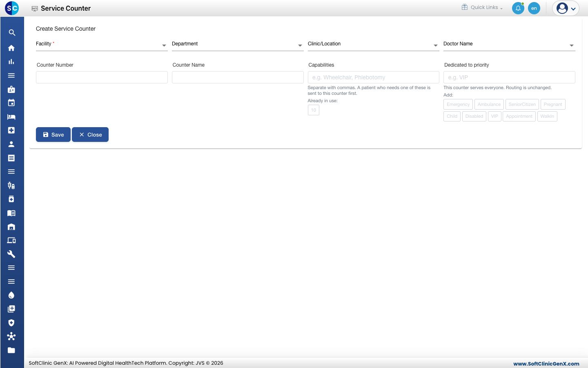The width and height of the screenshot is (588, 368).
Task: Focus the Capabilities input field
Action: (x=374, y=77)
